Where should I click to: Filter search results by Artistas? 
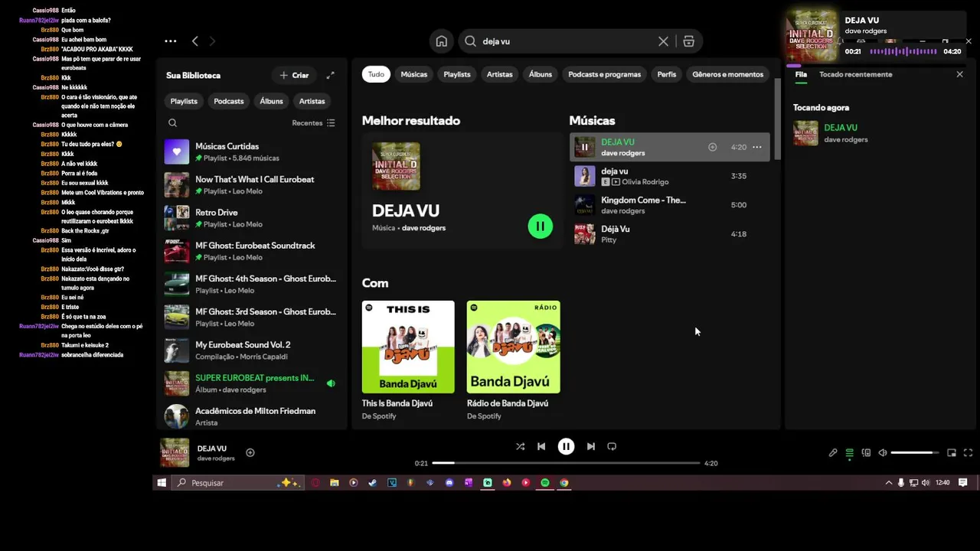coord(500,74)
